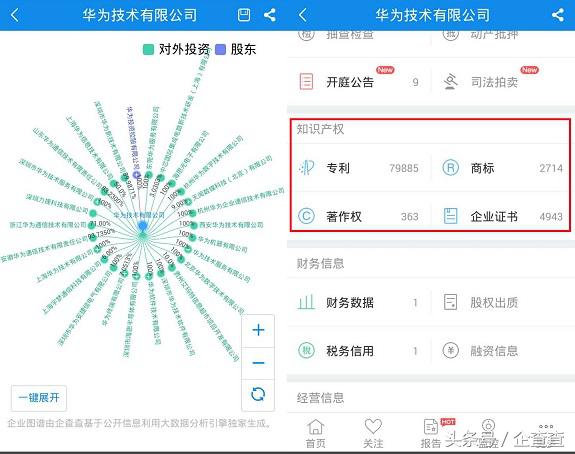Viewport: 575px width, 454px height.
Task: Share the company graph screen
Action: (x=270, y=15)
